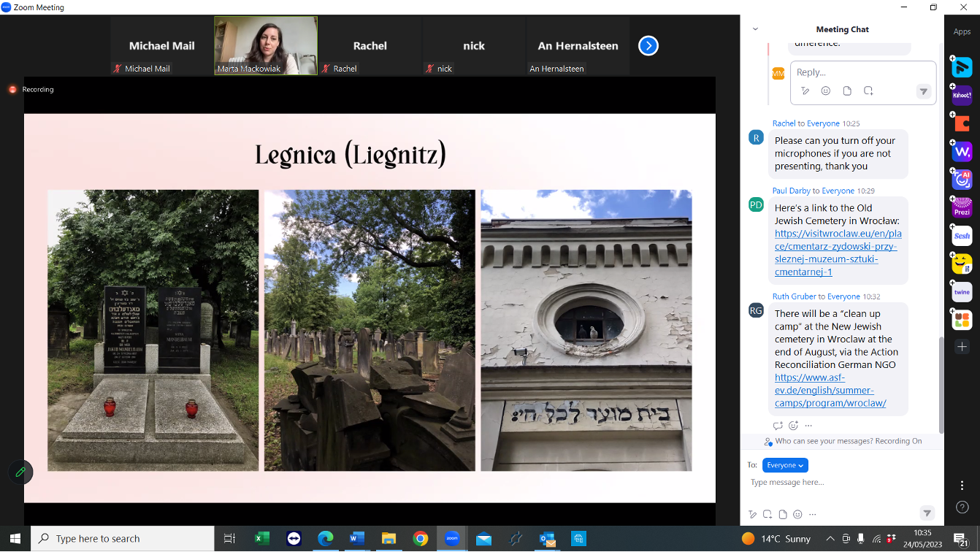Click the format text pencil icon in chat

[x=753, y=513]
